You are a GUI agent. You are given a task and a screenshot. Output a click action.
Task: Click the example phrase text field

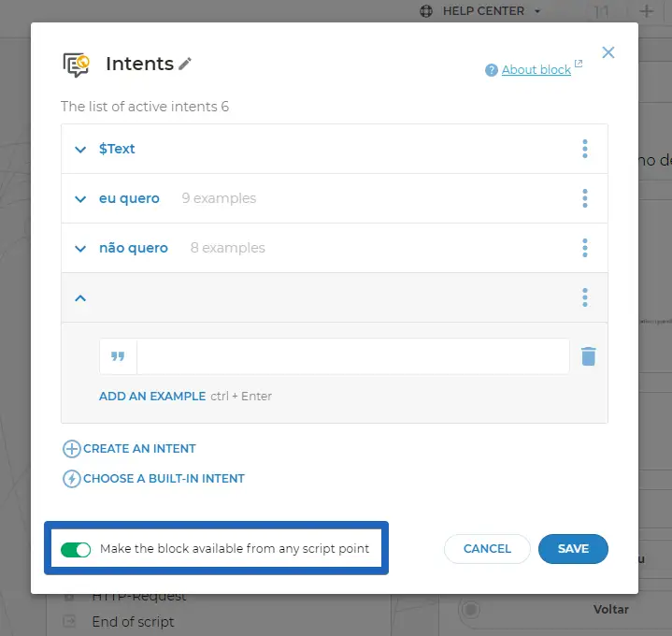click(x=352, y=356)
